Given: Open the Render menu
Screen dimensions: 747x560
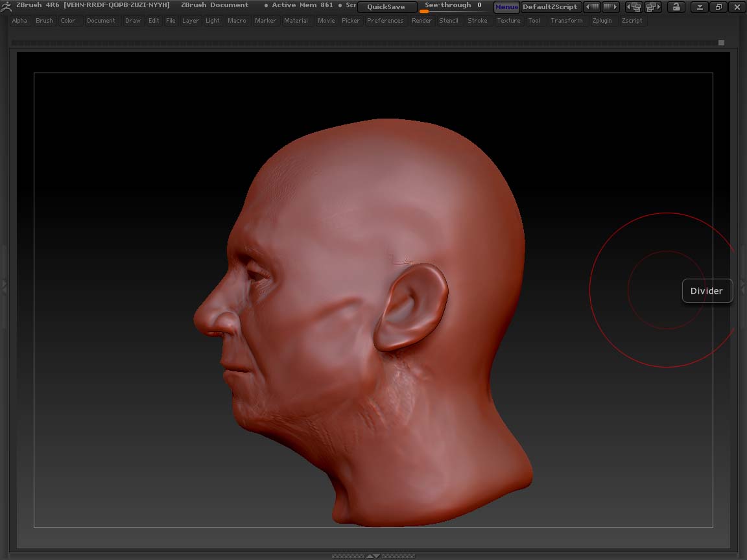Looking at the screenshot, I should pyautogui.click(x=421, y=20).
